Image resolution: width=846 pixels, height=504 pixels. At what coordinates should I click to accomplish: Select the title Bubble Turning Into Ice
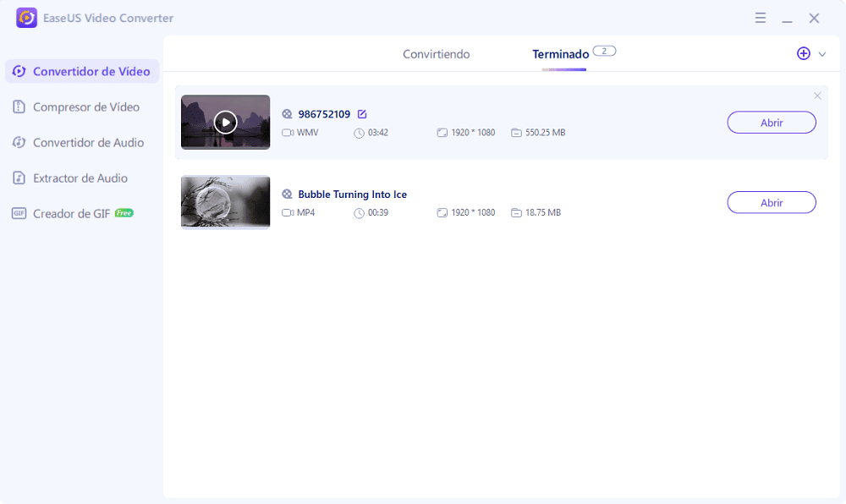[352, 194]
